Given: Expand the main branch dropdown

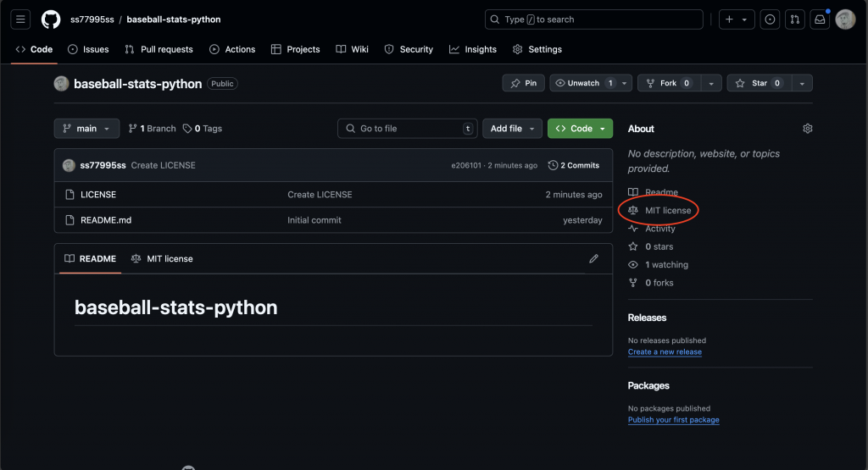Looking at the screenshot, I should (86, 129).
